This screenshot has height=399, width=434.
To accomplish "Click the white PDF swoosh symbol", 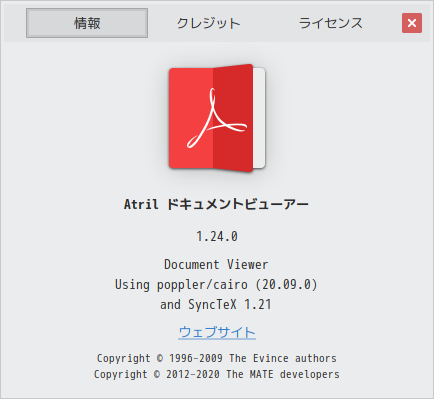I will coord(217,118).
